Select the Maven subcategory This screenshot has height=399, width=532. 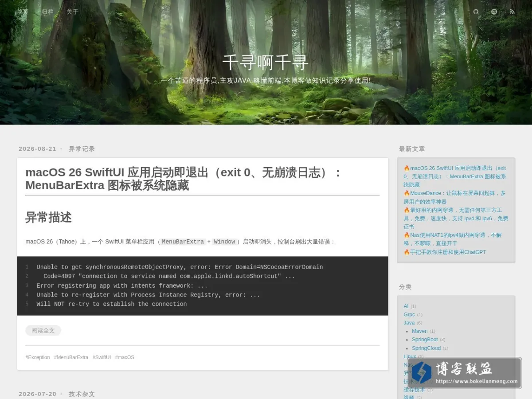[420, 331]
